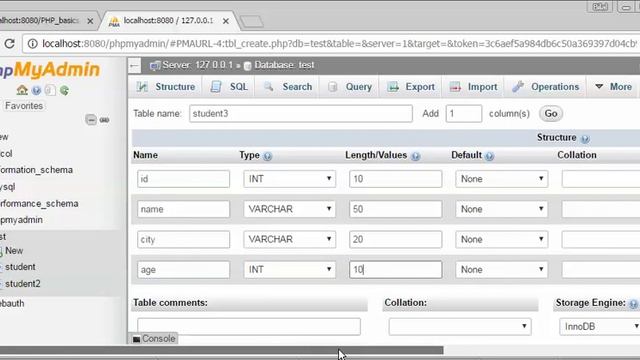The height and width of the screenshot is (360, 640).
Task: Open Type dropdown for age column
Action: pos(290,269)
